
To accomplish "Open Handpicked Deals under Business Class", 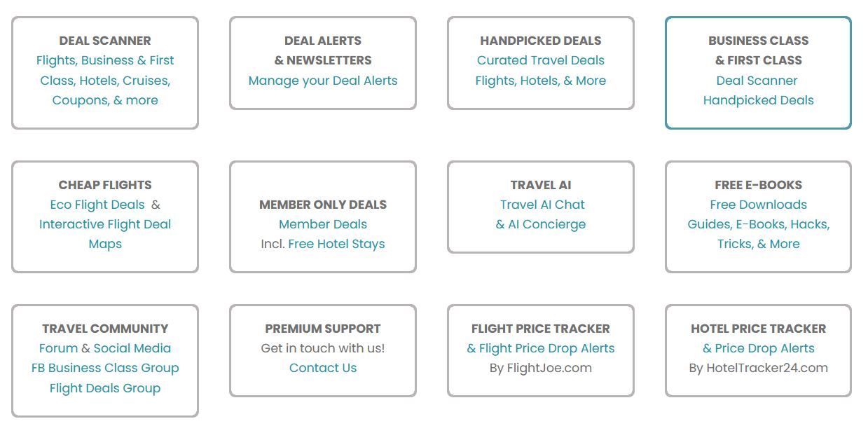I will [x=758, y=100].
